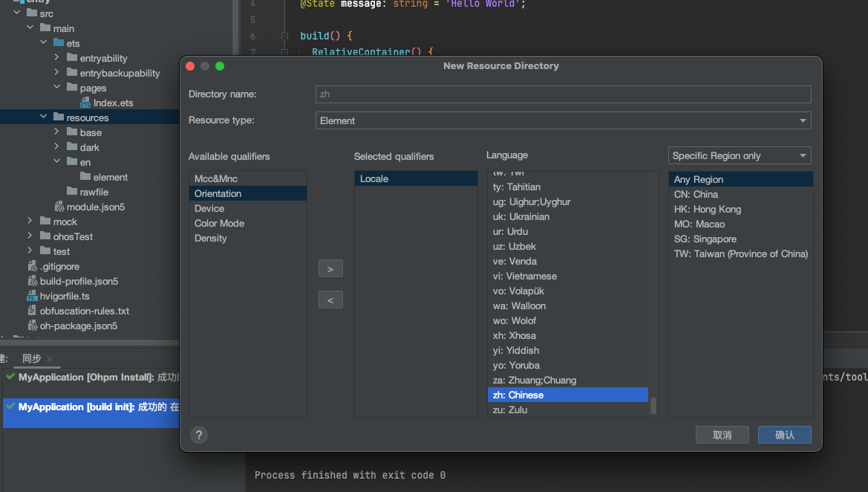
Task: Collapse the src folder
Action: (16, 12)
